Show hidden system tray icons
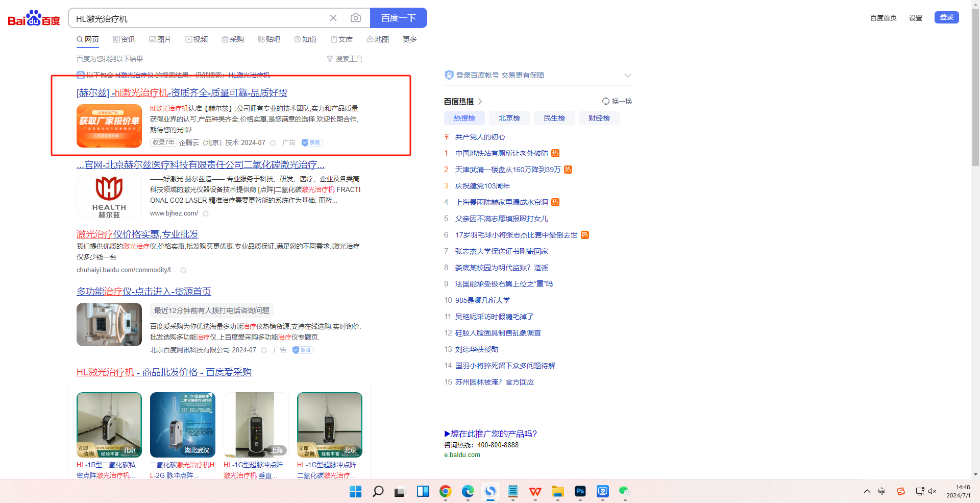The image size is (980, 503). coord(867,491)
